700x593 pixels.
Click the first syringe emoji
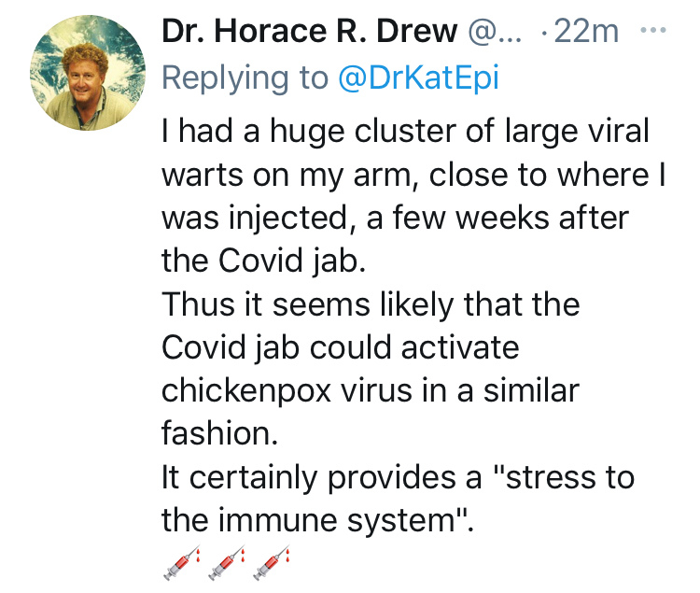[180, 564]
